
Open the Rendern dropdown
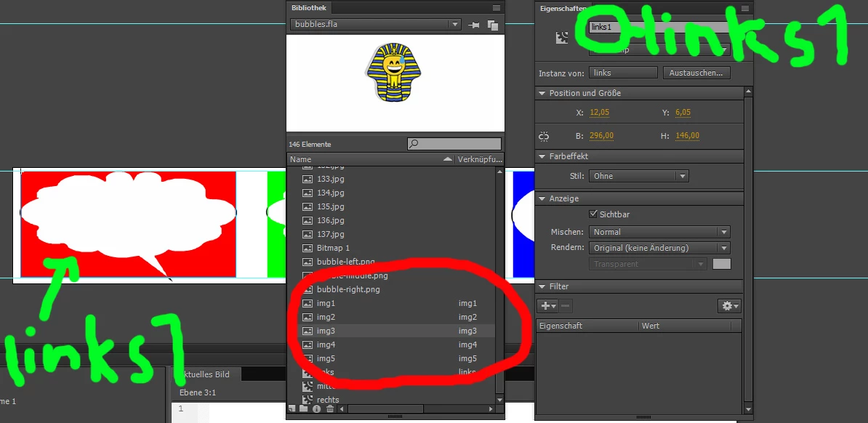pos(659,248)
